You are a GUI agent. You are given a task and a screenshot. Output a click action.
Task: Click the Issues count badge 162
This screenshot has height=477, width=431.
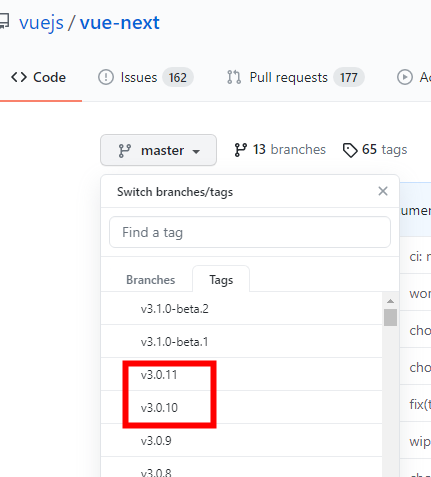click(x=178, y=78)
